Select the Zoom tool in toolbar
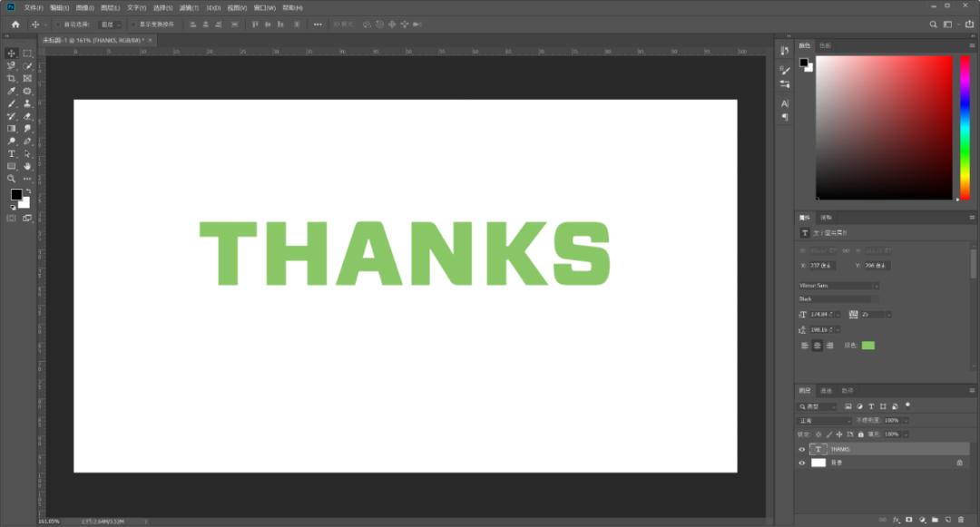Screen dimensions: 980x527 (x=11, y=179)
